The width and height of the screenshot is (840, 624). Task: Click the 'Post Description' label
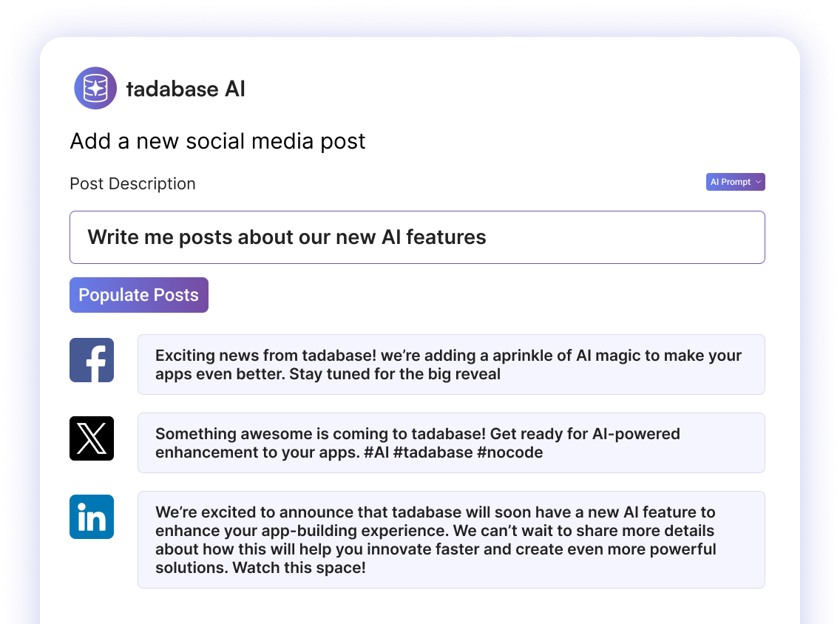[133, 183]
